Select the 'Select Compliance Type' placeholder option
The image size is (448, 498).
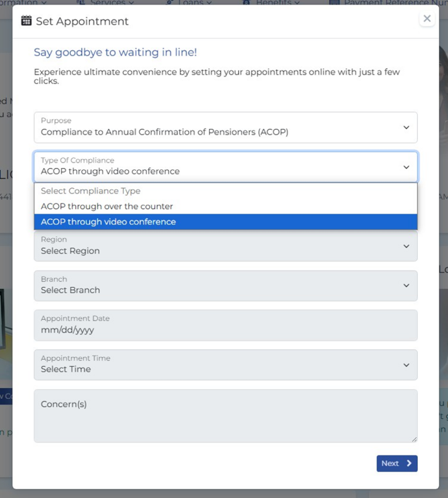(226, 191)
